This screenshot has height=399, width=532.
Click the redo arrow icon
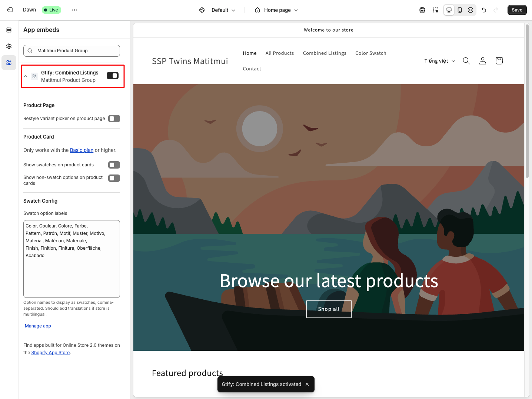click(496, 10)
